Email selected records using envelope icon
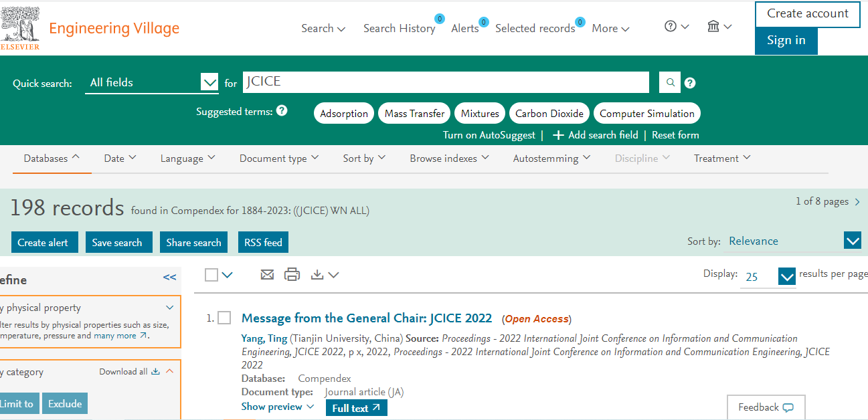This screenshot has width=868, height=420. coord(267,274)
